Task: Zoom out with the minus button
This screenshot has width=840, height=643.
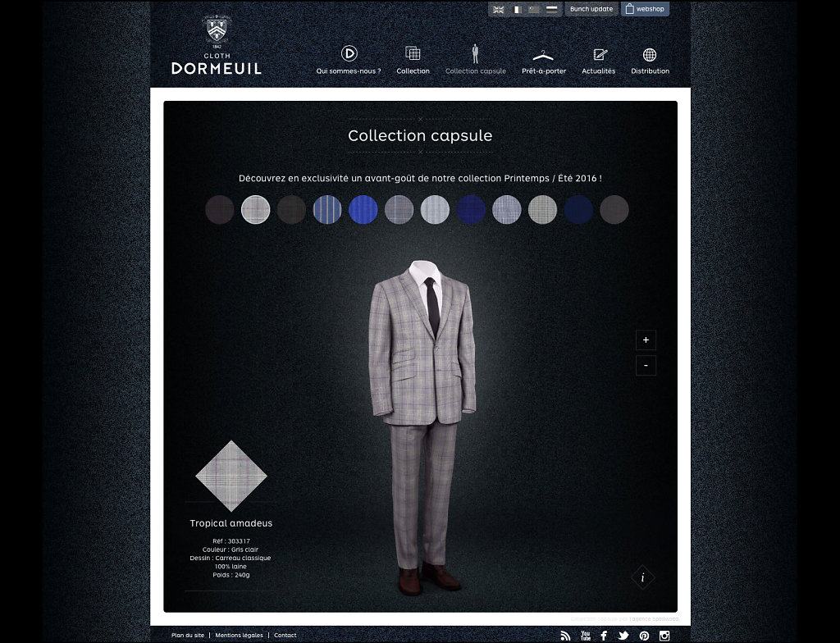Action: click(646, 366)
